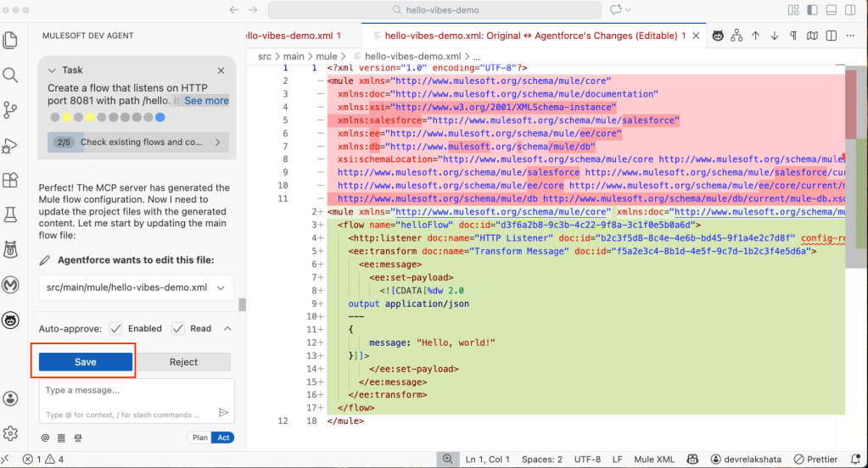Screen dimensions: 868x468
Task: Collapse the Auto-approve options chevron
Action: [227, 329]
